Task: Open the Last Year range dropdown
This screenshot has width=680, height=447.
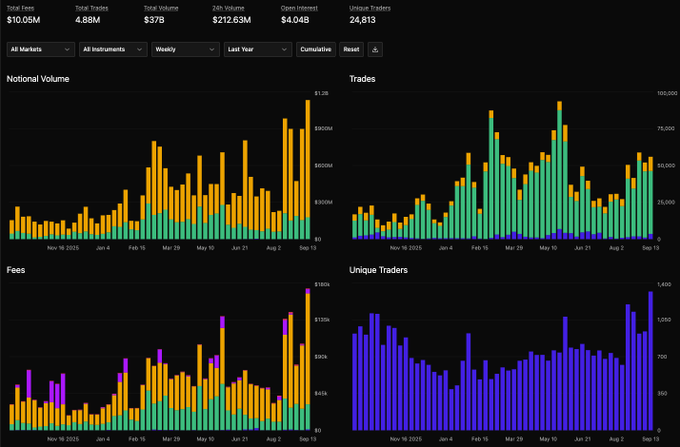Action: pyautogui.click(x=258, y=49)
